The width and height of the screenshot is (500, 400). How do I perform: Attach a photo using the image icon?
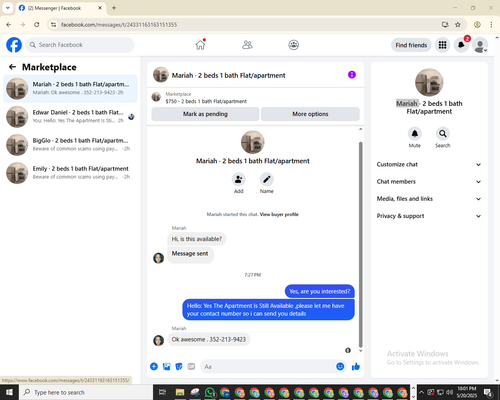(166, 367)
